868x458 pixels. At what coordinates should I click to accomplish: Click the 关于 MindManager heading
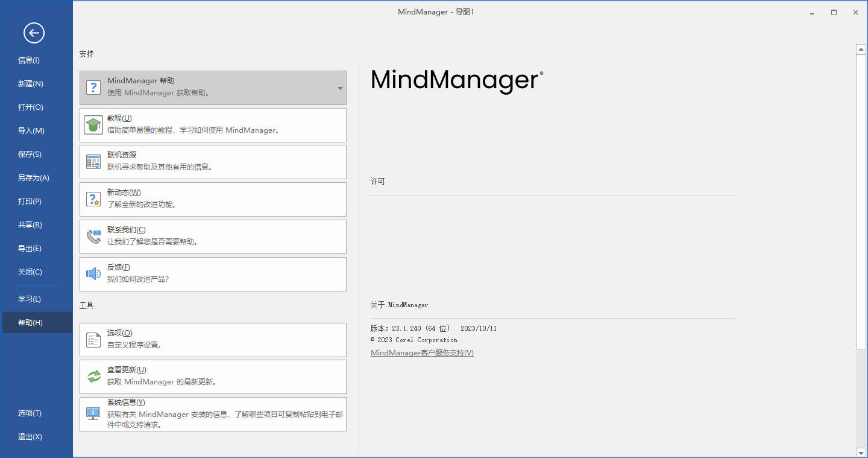pyautogui.click(x=399, y=305)
